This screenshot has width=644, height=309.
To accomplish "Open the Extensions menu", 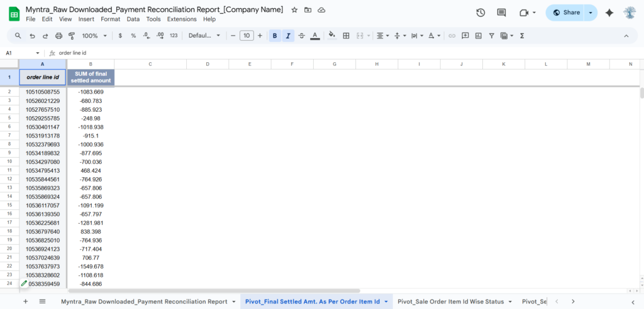I will coord(182,19).
